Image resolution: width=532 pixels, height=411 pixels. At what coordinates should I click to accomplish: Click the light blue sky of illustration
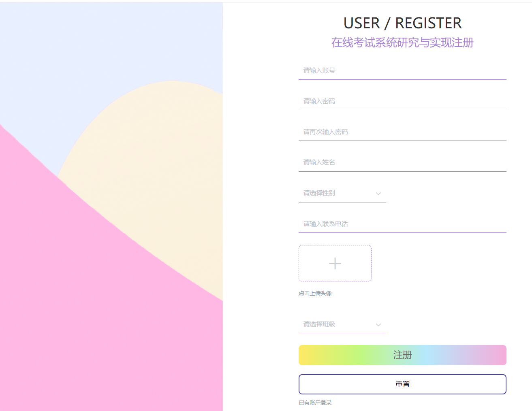pos(81,49)
